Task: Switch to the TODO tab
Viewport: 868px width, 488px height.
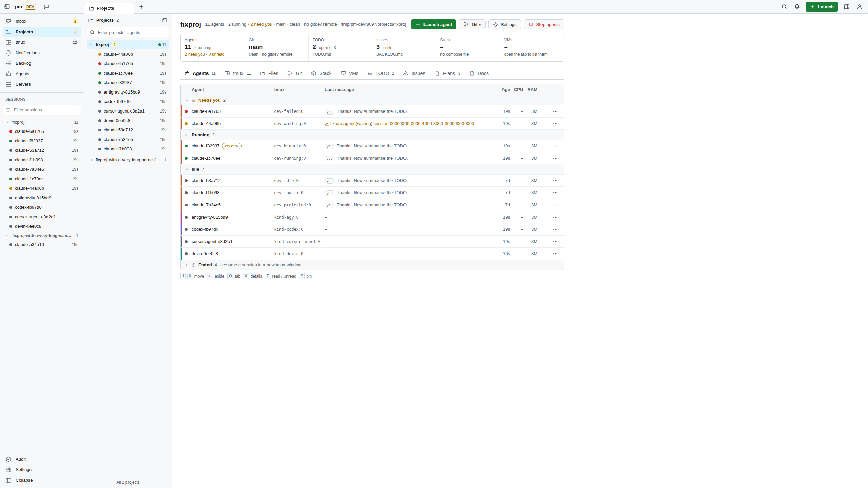Action: click(381, 73)
